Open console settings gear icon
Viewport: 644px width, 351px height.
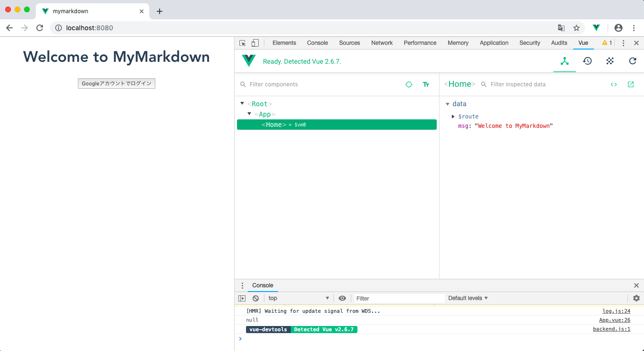pyautogui.click(x=636, y=298)
